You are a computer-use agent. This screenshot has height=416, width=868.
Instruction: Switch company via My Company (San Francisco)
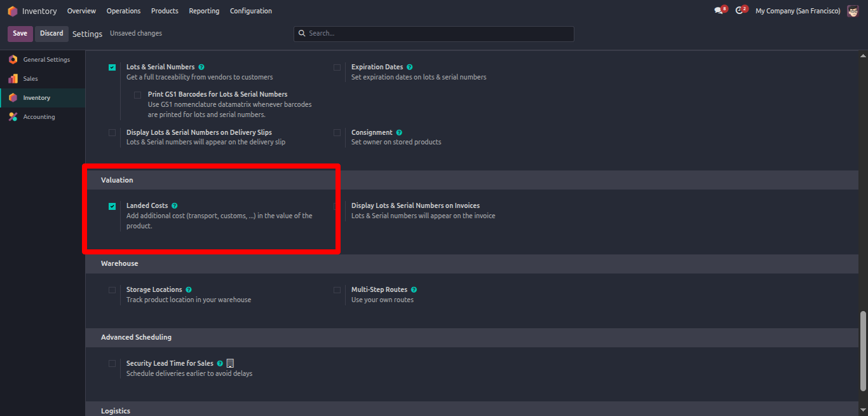(797, 11)
